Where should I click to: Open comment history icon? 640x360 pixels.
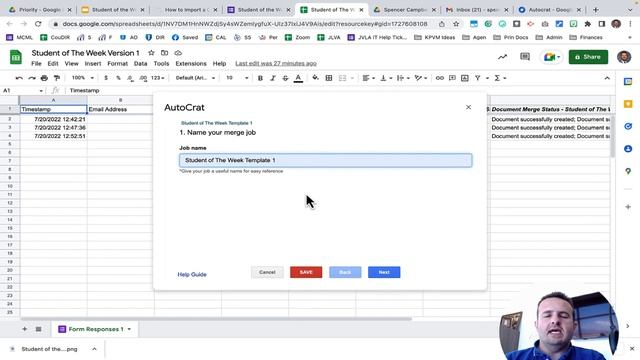pos(525,57)
